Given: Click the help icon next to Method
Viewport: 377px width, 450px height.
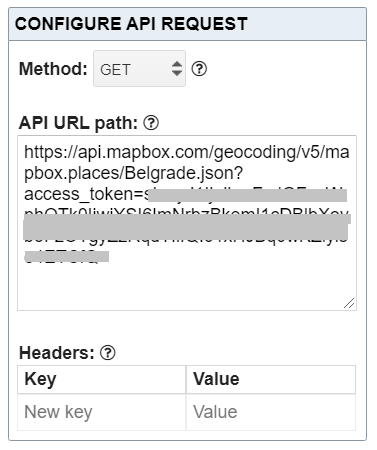Looking at the screenshot, I should pos(199,69).
